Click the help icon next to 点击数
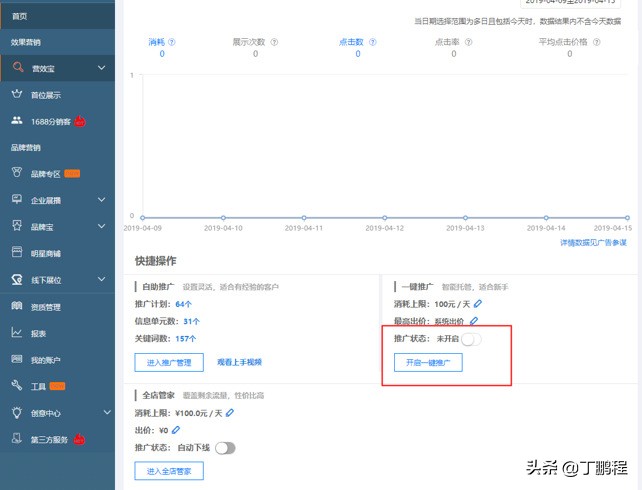This screenshot has width=642, height=490. point(373,42)
